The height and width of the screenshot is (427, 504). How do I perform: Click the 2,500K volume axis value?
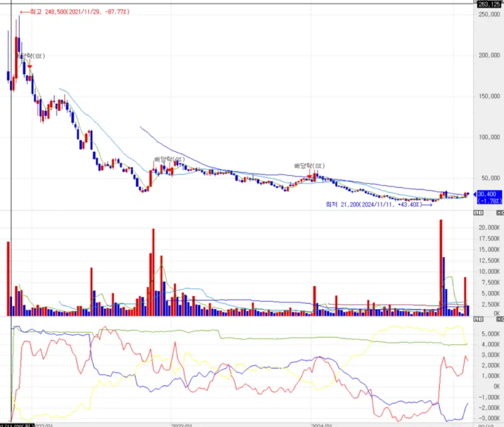pos(490,304)
